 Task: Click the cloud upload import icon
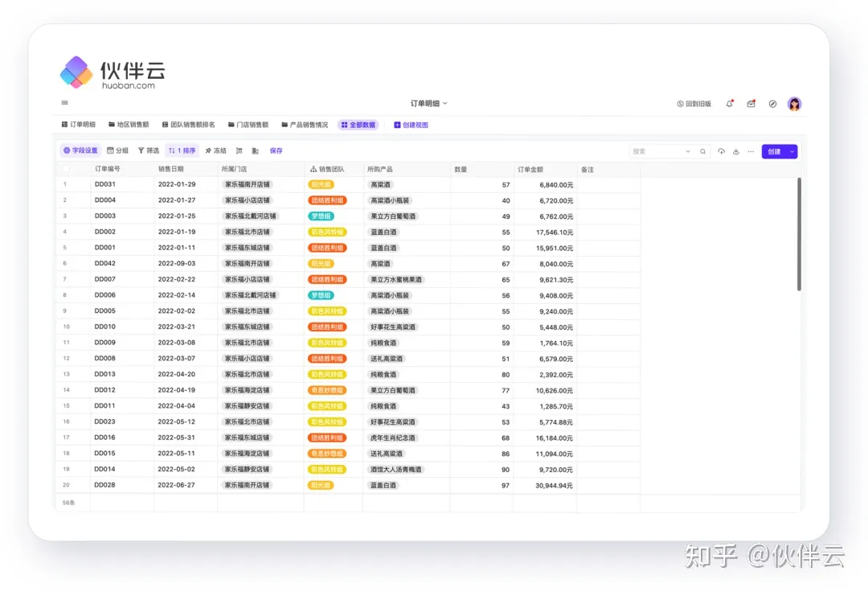[x=721, y=151]
